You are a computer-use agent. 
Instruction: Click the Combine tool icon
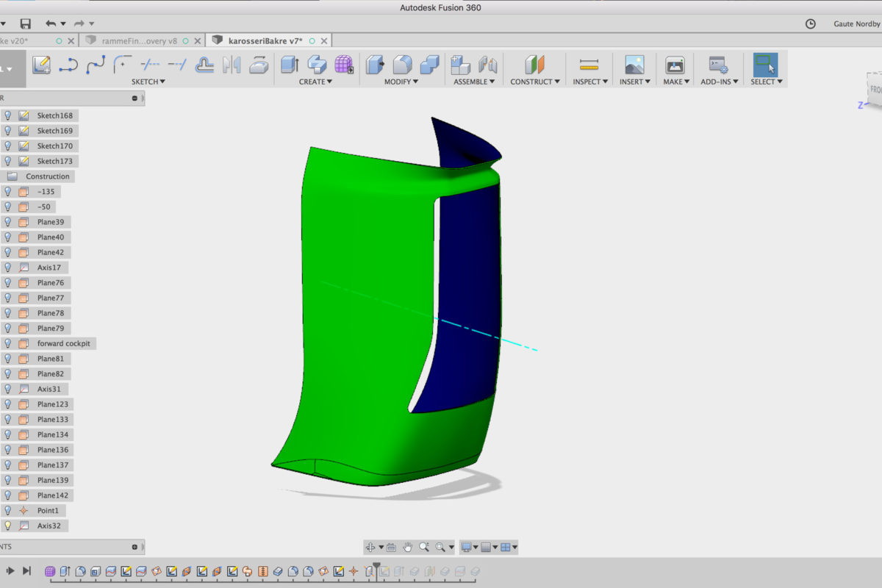pyautogui.click(x=429, y=65)
